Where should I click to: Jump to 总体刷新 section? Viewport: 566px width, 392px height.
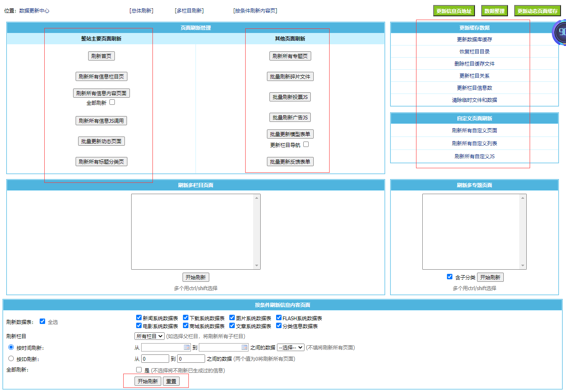pyautogui.click(x=141, y=11)
